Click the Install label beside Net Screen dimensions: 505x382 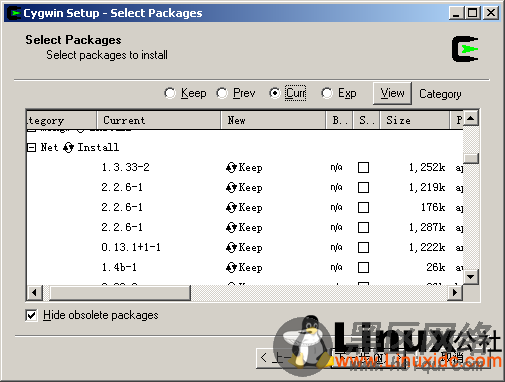tap(98, 147)
